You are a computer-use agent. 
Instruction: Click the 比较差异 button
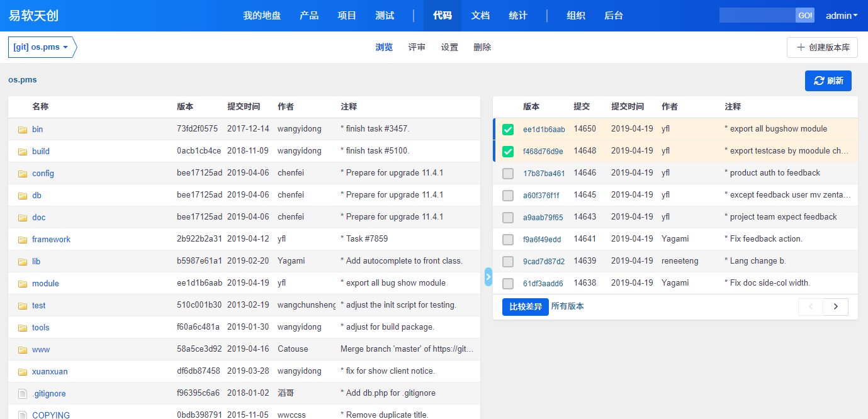point(525,306)
